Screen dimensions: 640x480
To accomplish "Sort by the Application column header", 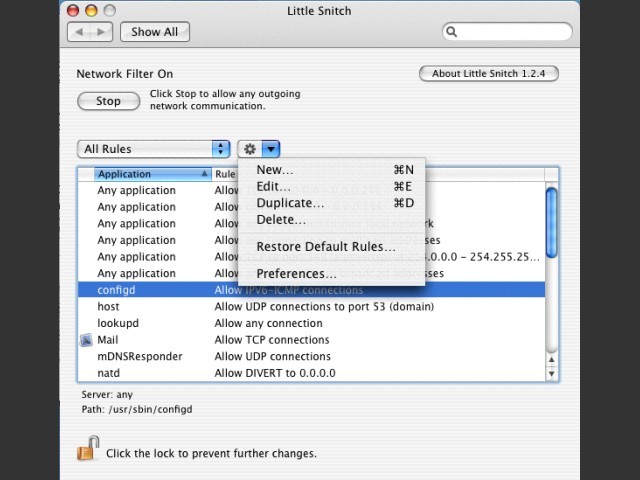I will pos(153,174).
